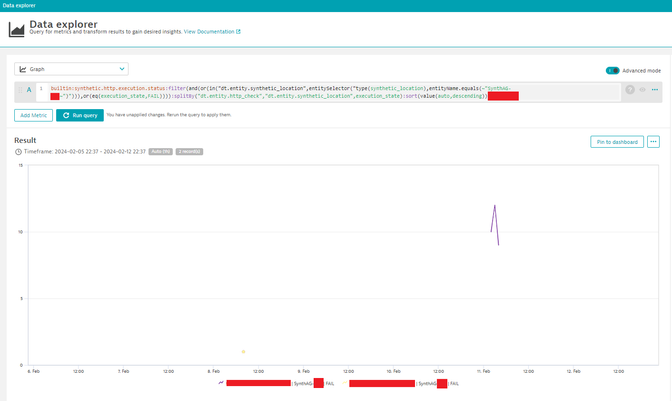Toggle the second SynthAG FAIL legend series

point(400,383)
